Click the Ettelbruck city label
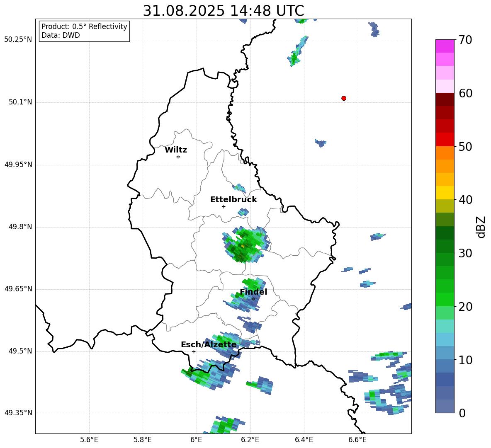 click(x=233, y=200)
